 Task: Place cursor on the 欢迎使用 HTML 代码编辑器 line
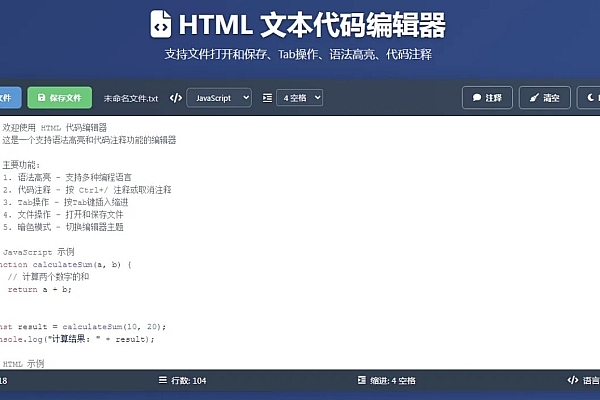tap(55, 127)
